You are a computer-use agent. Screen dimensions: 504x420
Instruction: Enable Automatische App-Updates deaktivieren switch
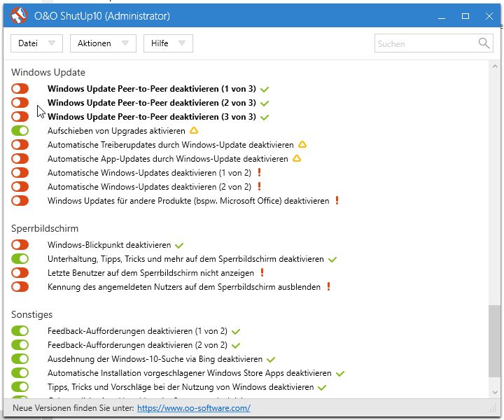coord(20,158)
